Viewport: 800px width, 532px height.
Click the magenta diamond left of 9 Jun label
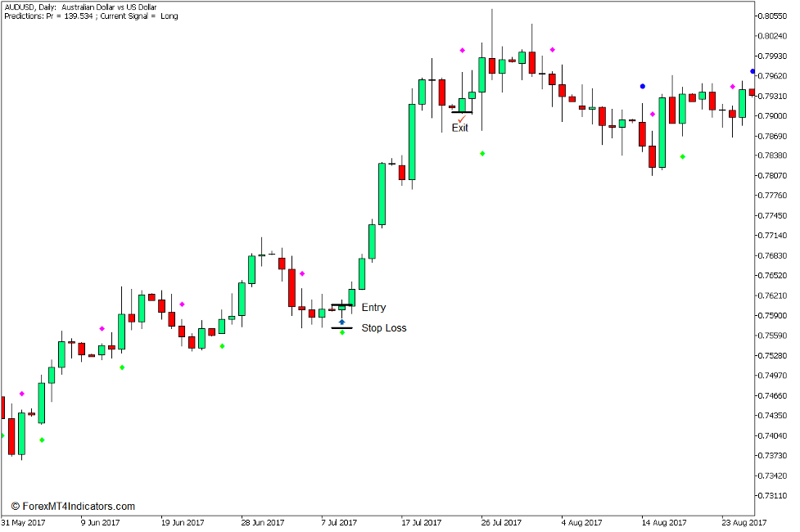point(22,394)
